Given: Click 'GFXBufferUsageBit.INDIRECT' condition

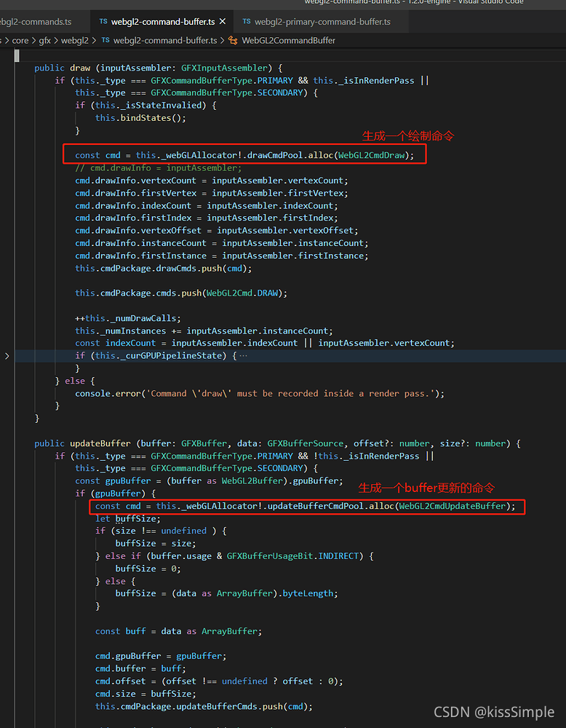Looking at the screenshot, I should [x=292, y=556].
